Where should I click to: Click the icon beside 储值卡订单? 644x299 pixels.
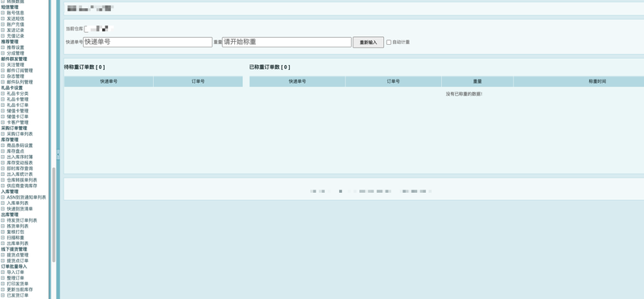(3, 117)
